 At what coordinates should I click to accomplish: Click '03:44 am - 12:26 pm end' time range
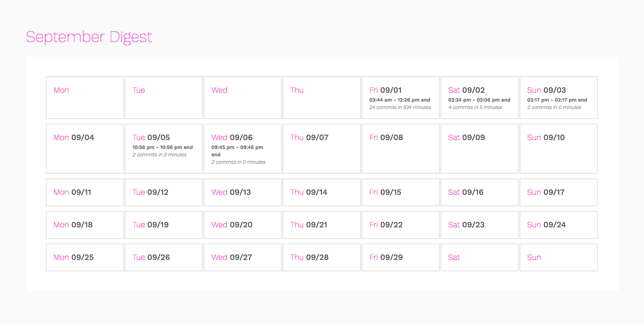[400, 100]
